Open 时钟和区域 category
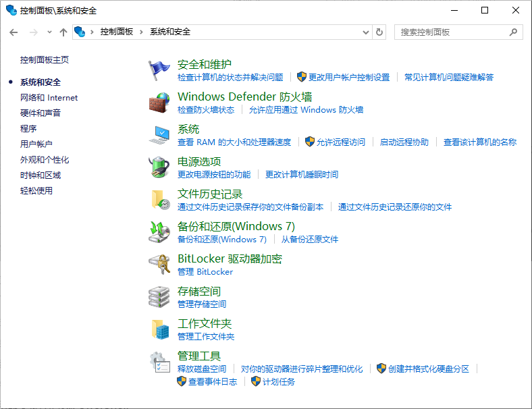The image size is (532, 409). coord(41,175)
